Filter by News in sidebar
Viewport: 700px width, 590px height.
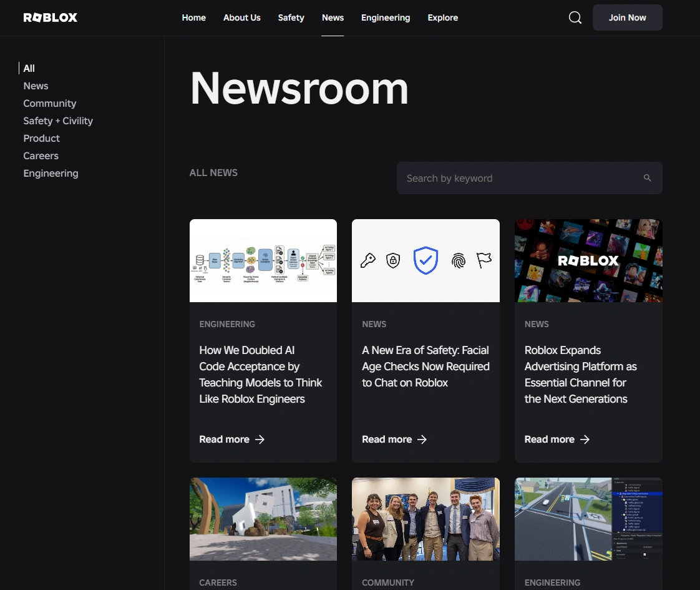tap(36, 86)
